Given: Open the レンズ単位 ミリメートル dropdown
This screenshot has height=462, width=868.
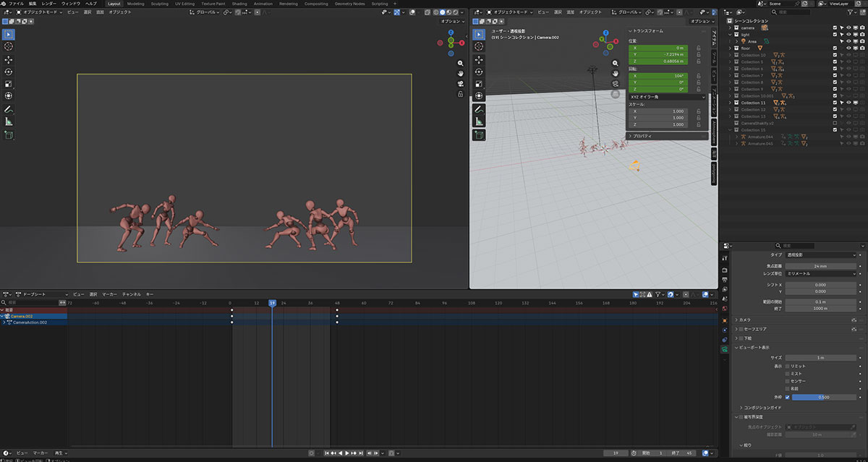Looking at the screenshot, I should [821, 274].
